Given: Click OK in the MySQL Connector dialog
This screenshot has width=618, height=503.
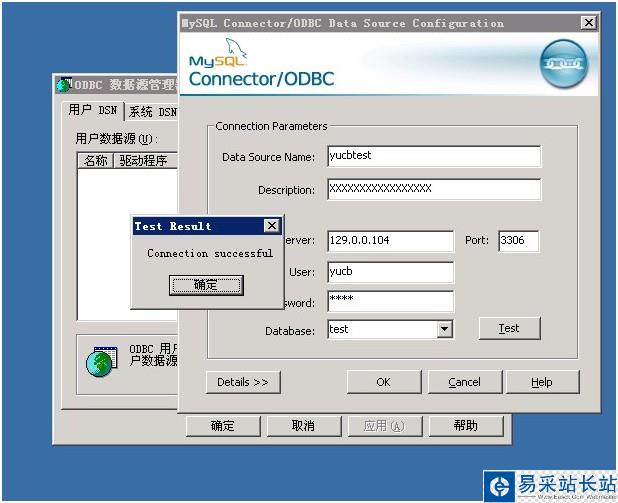Looking at the screenshot, I should click(384, 382).
